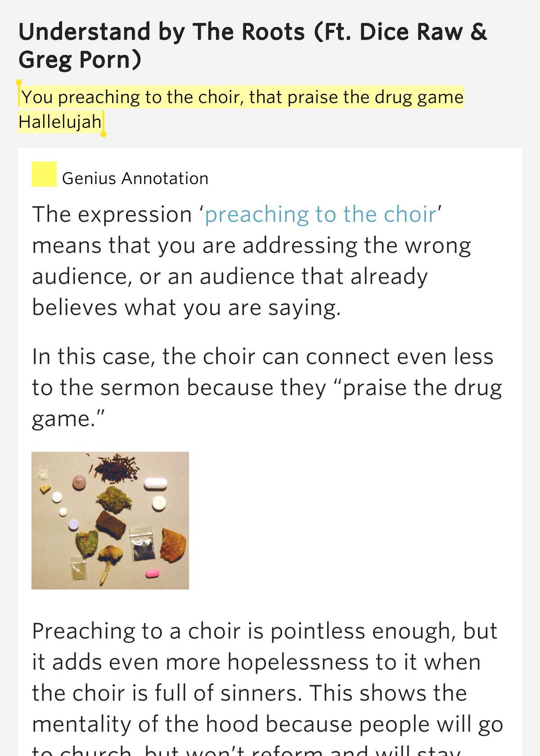Click the highlighted word 'Hallelujah'

(60, 121)
